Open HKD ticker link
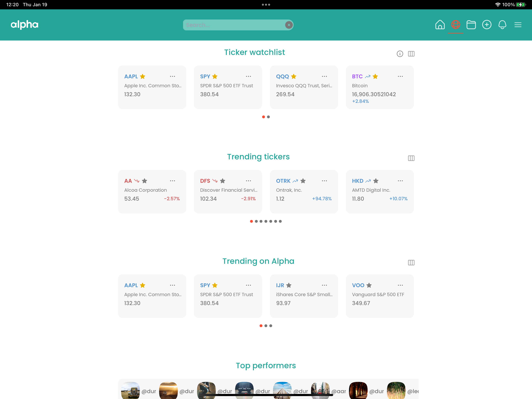This screenshot has height=399, width=532. pos(358,181)
